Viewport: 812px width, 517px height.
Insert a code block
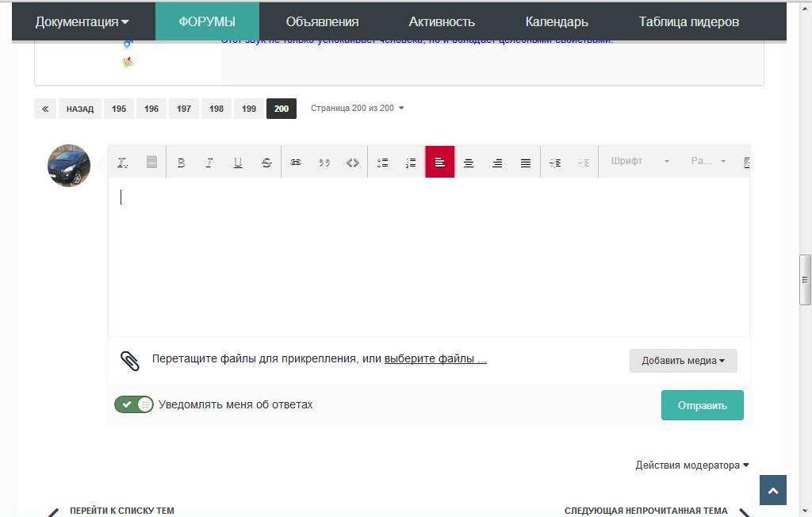(353, 163)
